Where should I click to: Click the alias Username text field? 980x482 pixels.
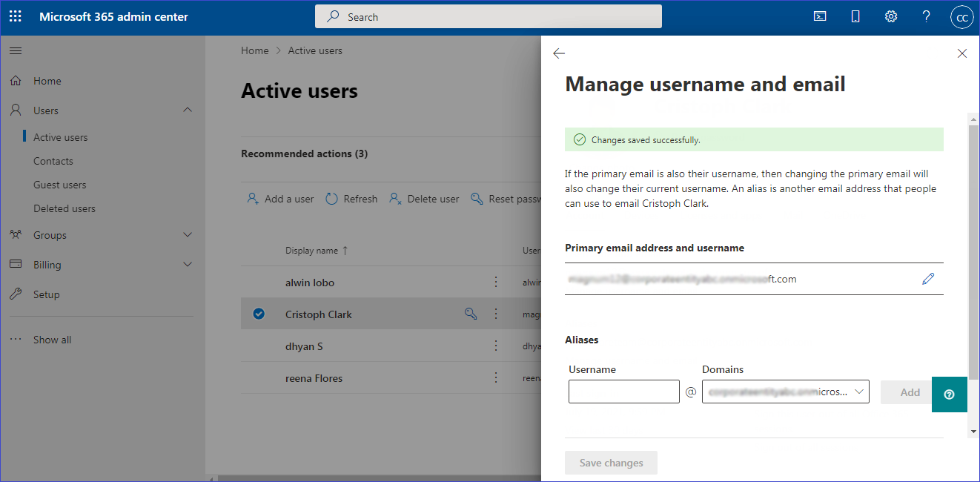pyautogui.click(x=623, y=392)
